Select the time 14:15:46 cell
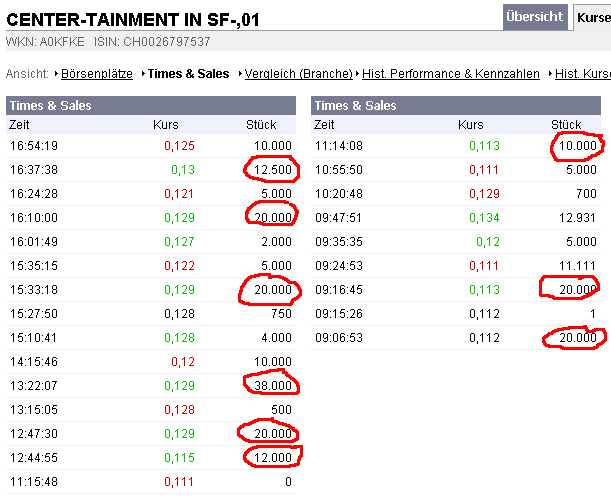Viewport: 611px width, 499px height. [34, 362]
